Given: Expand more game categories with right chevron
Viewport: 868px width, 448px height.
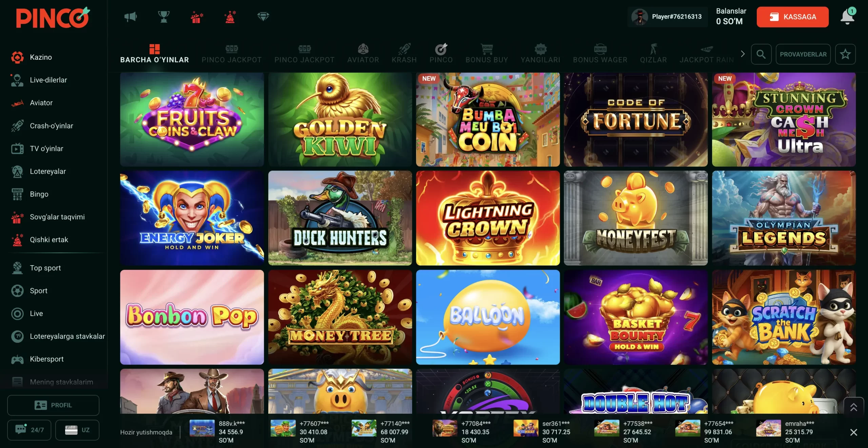Looking at the screenshot, I should [x=743, y=54].
